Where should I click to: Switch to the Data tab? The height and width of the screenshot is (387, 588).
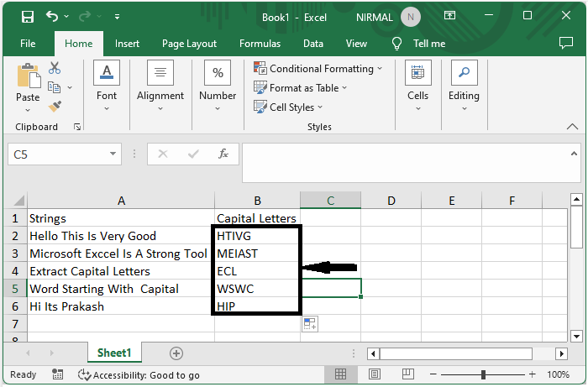pos(313,44)
